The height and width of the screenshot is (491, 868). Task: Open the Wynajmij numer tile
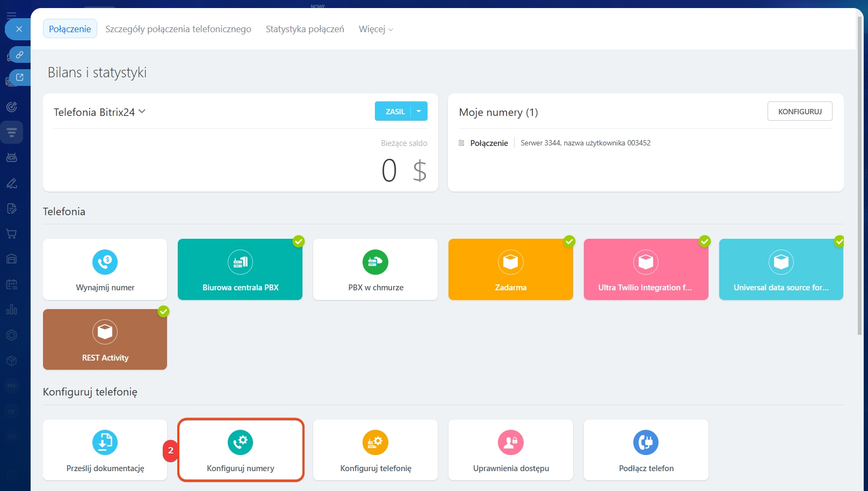[105, 269]
